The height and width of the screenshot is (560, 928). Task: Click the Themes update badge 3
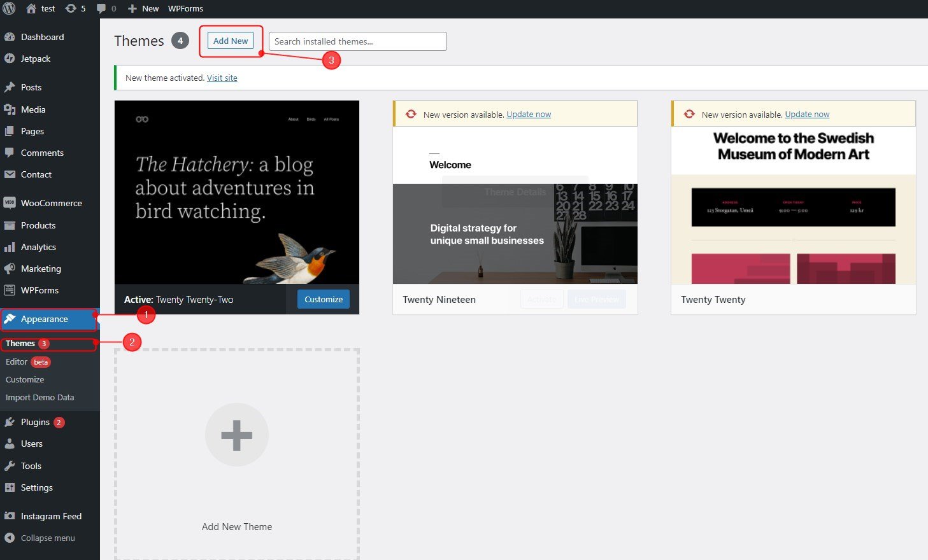tap(44, 344)
